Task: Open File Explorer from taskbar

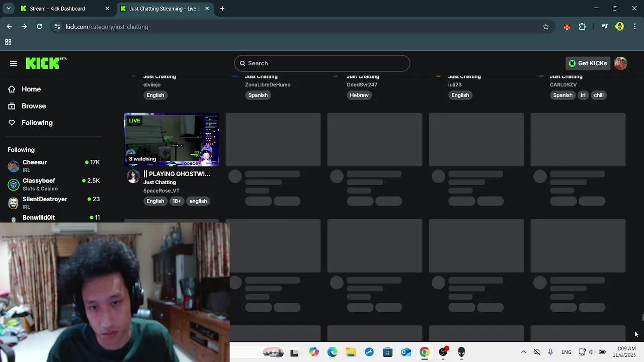Action: [351, 352]
